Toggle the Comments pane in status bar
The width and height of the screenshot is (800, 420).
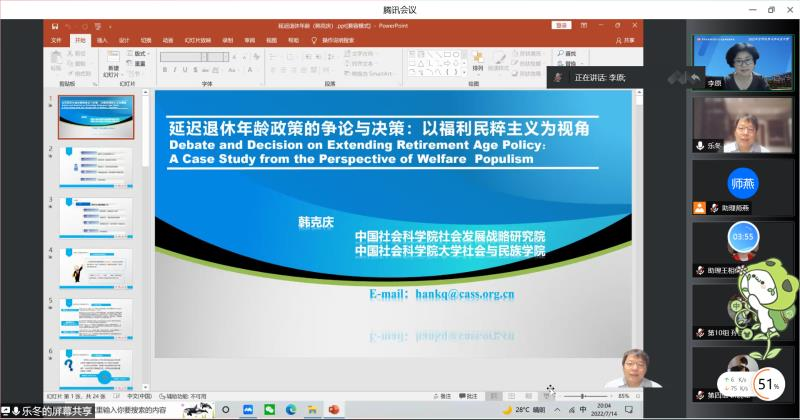472,396
